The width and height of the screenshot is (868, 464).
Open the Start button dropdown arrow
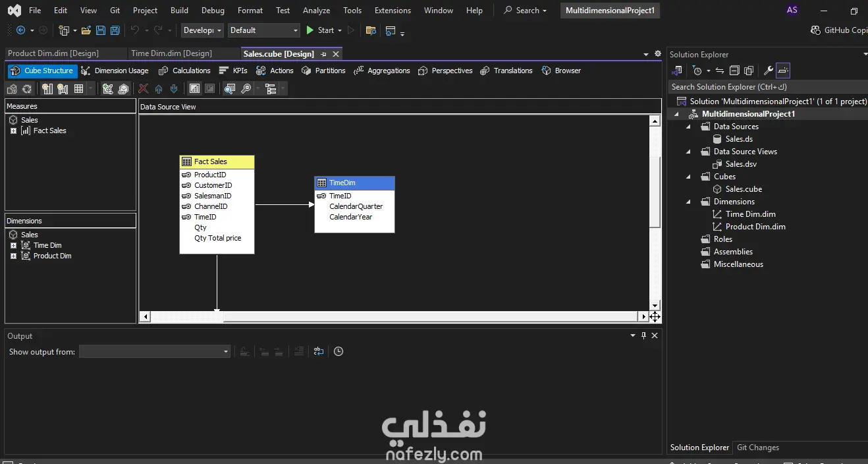pyautogui.click(x=340, y=30)
